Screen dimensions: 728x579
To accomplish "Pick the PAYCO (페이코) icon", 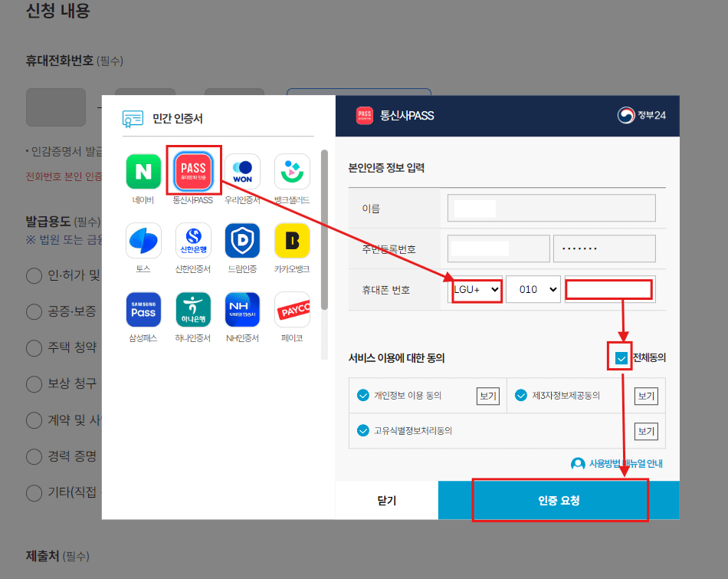I will (x=292, y=310).
